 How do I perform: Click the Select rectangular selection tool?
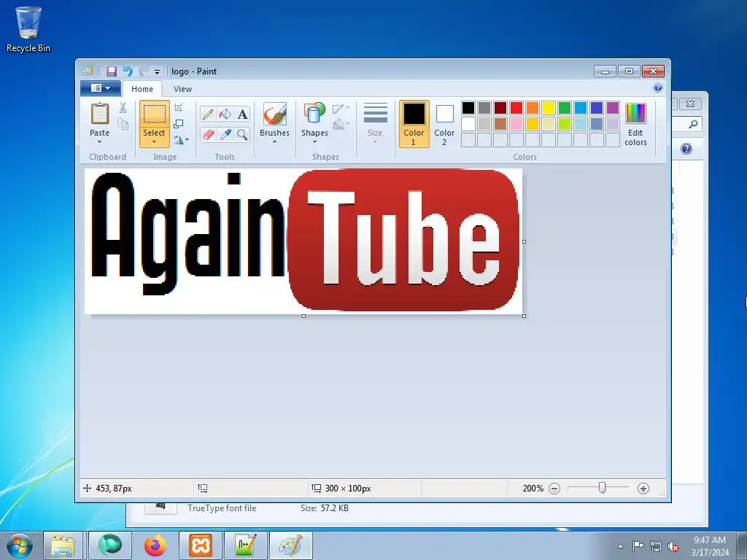pos(154,114)
